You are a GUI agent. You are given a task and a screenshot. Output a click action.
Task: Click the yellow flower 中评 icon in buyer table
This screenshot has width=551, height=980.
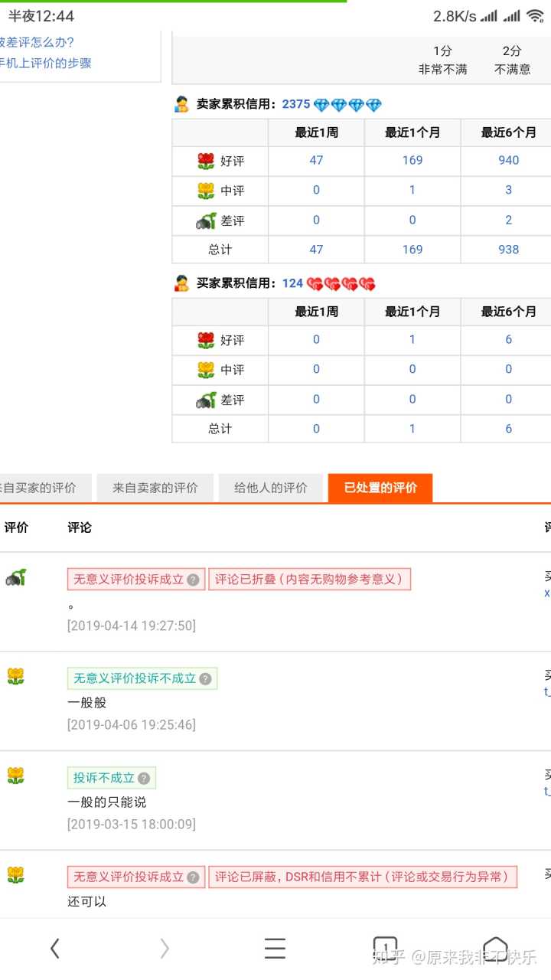(x=206, y=370)
